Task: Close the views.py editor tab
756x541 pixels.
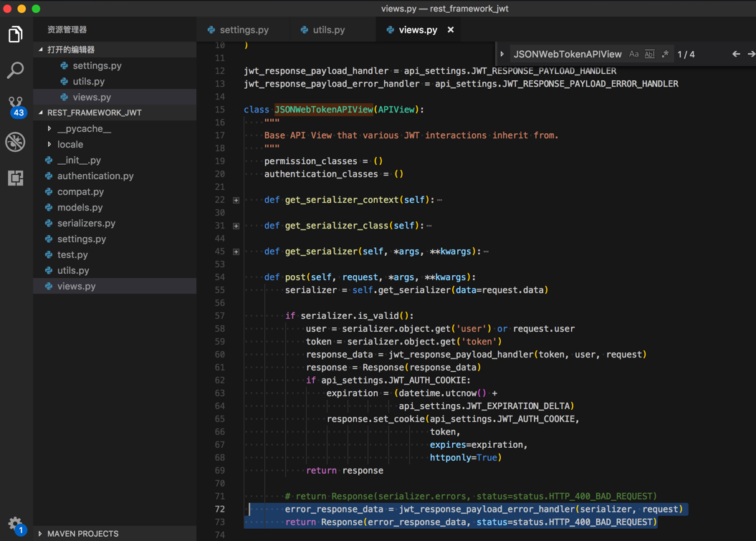Action: click(451, 30)
